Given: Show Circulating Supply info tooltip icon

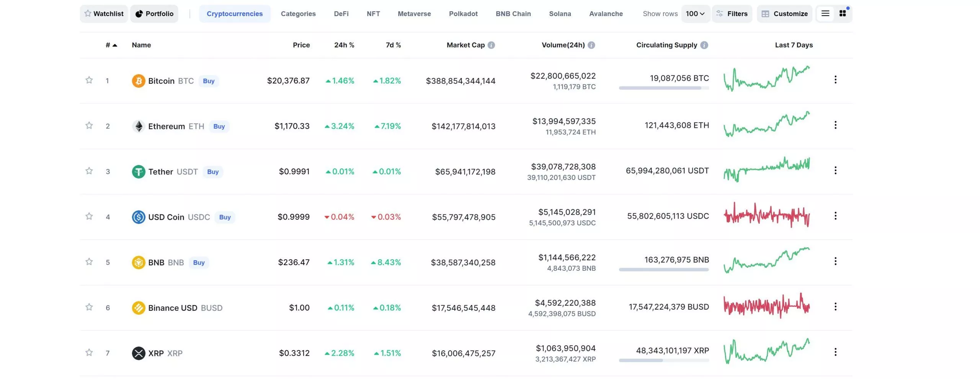Looking at the screenshot, I should [x=704, y=45].
